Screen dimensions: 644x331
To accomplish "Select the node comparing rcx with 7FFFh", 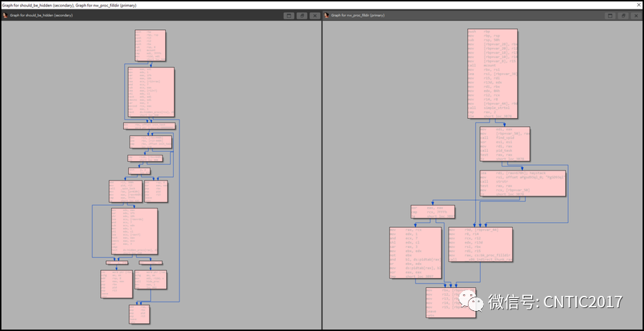I will [x=432, y=211].
